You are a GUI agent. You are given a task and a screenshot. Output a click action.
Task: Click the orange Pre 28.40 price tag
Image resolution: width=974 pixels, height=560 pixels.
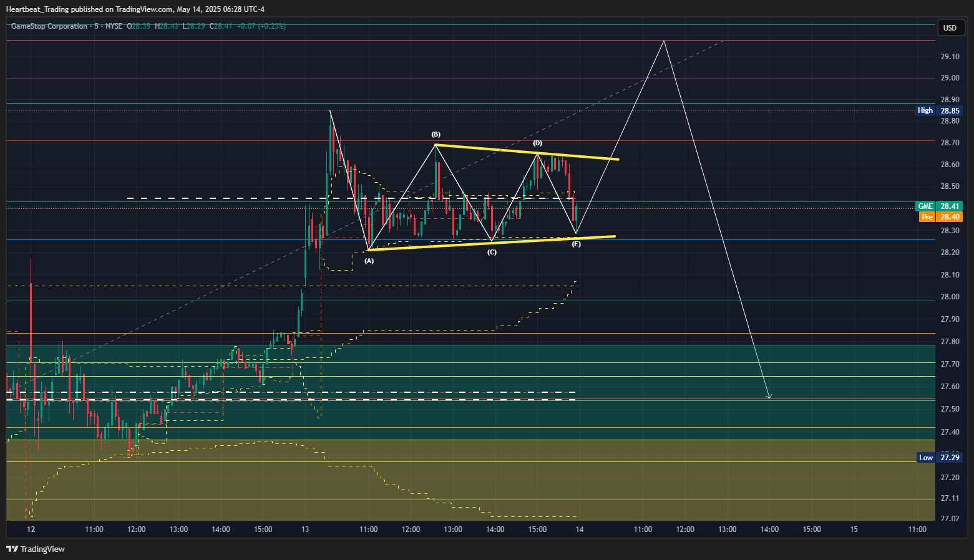point(940,216)
